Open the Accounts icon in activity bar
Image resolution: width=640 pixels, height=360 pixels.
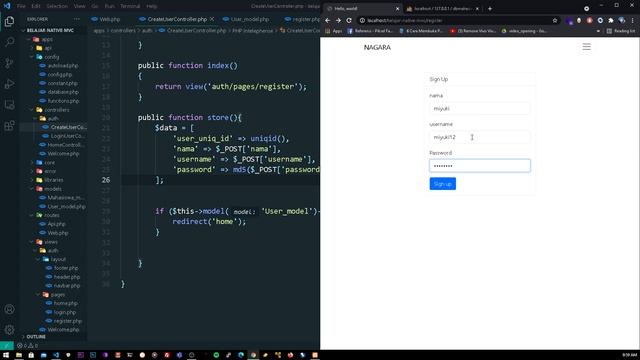point(9,309)
